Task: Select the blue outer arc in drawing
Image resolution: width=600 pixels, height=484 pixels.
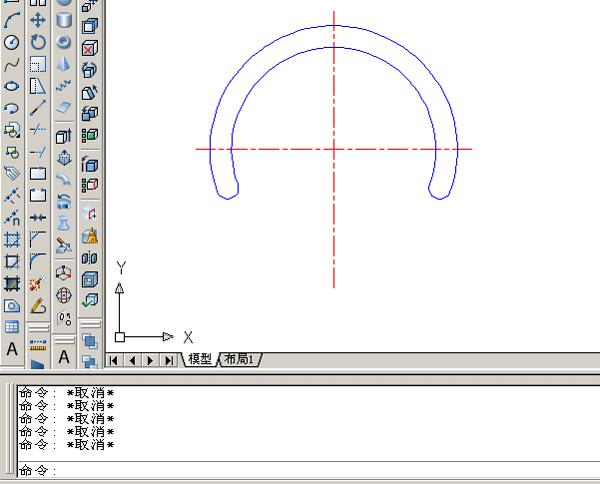Action: 334,26
